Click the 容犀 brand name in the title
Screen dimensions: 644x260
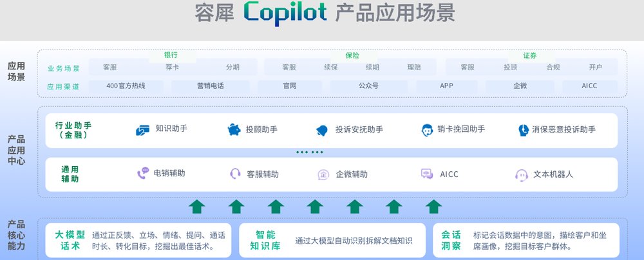point(214,13)
